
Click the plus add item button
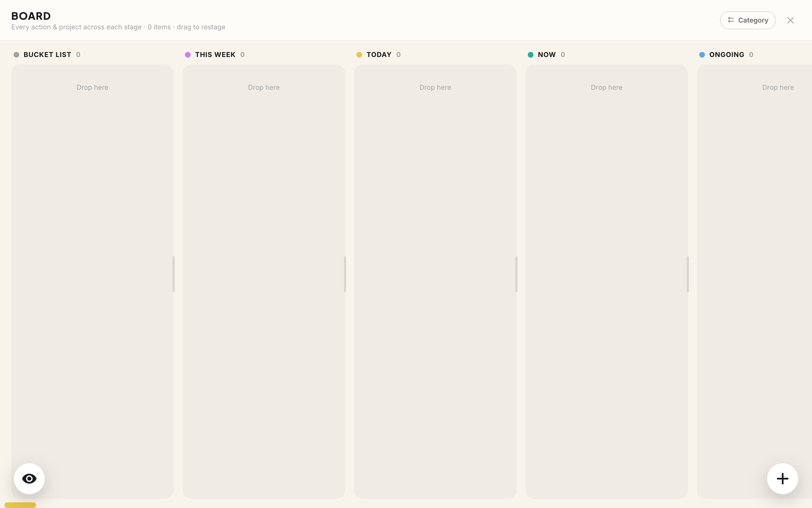(783, 479)
